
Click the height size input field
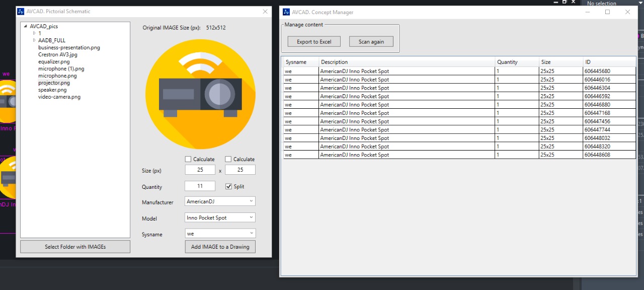[240, 170]
